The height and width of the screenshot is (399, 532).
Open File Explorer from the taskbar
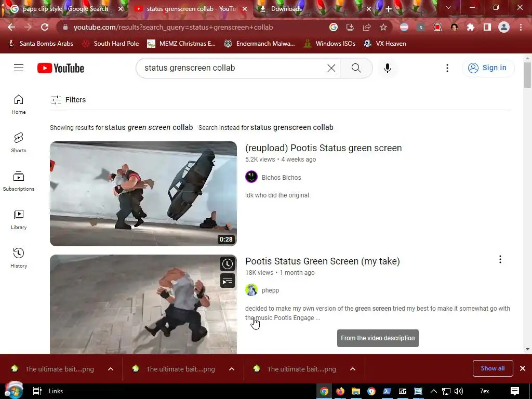(x=355, y=391)
